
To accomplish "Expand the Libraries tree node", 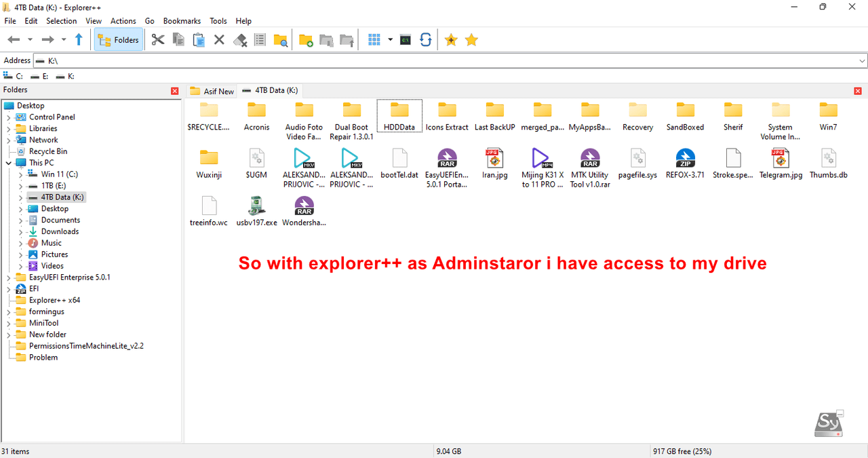I will [9, 129].
